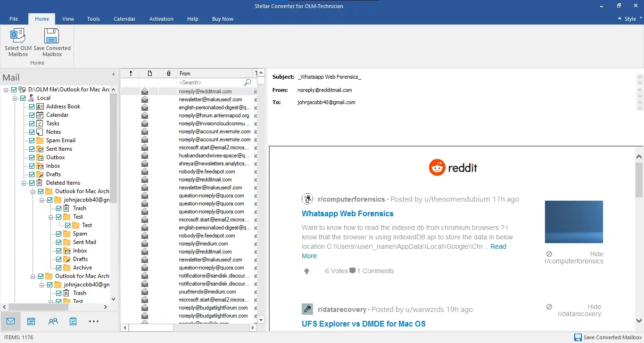Viewport: 644px width, 343px height.
Task: Click the Calendar folder icon in the tree
Action: tap(40, 115)
